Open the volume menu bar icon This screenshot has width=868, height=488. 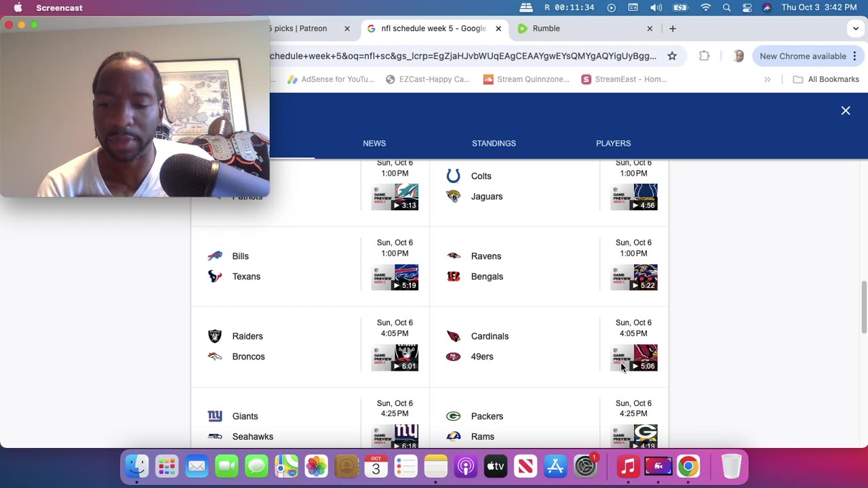pyautogui.click(x=656, y=7)
